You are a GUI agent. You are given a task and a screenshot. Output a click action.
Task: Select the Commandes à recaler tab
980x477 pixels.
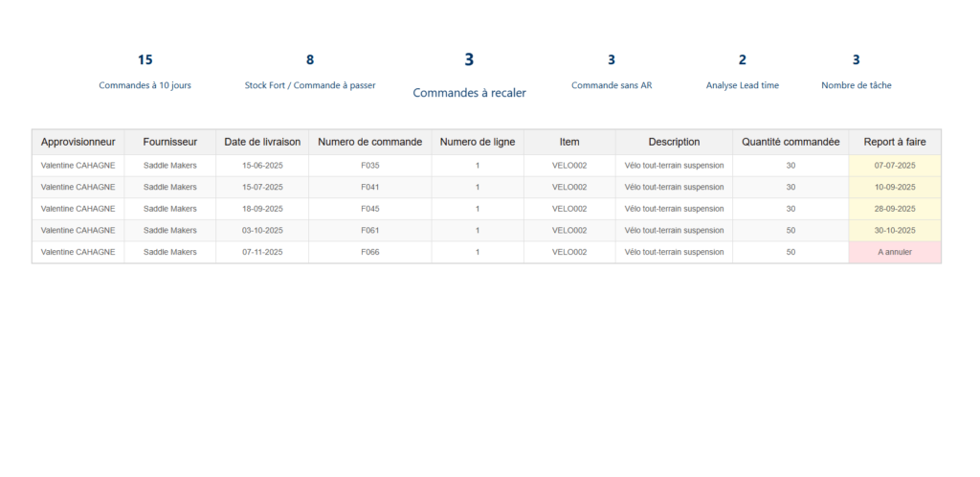(x=469, y=92)
